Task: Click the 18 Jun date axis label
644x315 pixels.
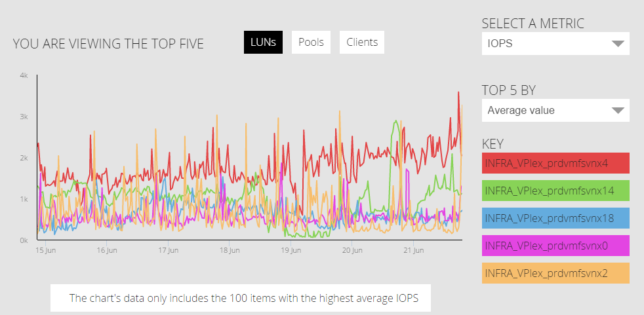Action: [x=229, y=250]
